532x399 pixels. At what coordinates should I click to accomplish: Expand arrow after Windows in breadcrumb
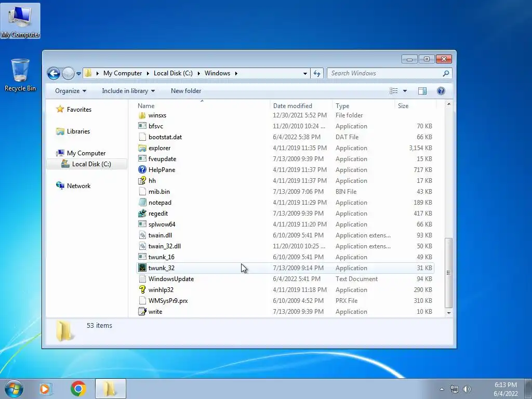pos(236,73)
